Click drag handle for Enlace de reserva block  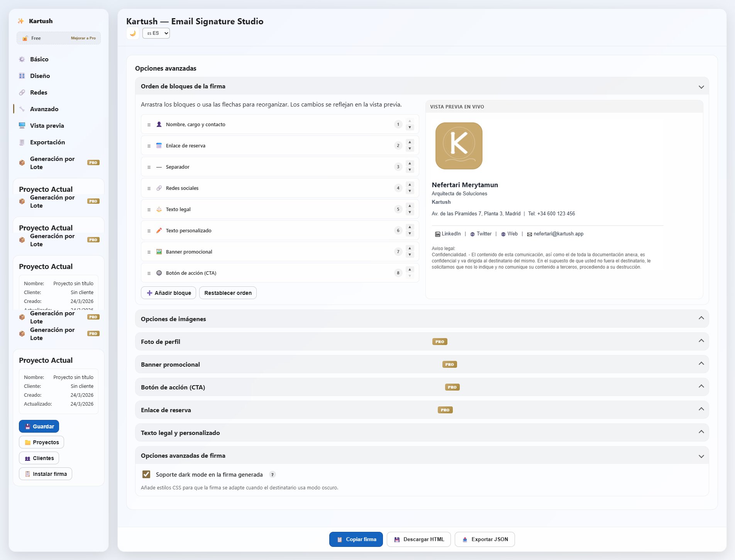point(149,146)
